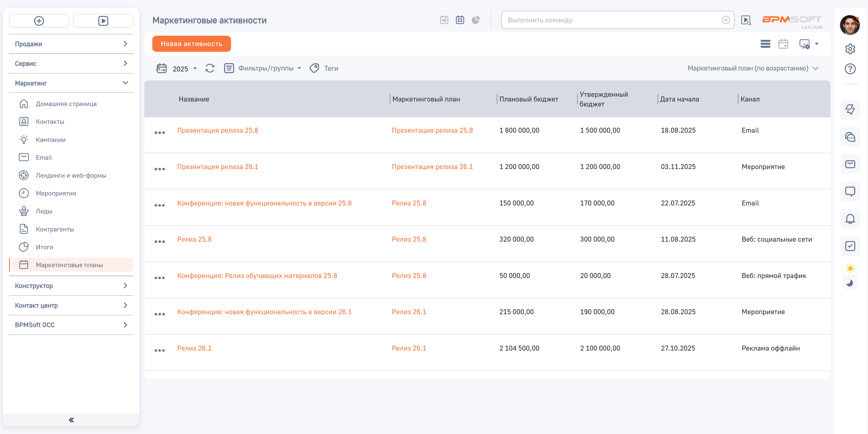Open Мероприятия section in sidebar
The width and height of the screenshot is (868, 434).
[56, 193]
